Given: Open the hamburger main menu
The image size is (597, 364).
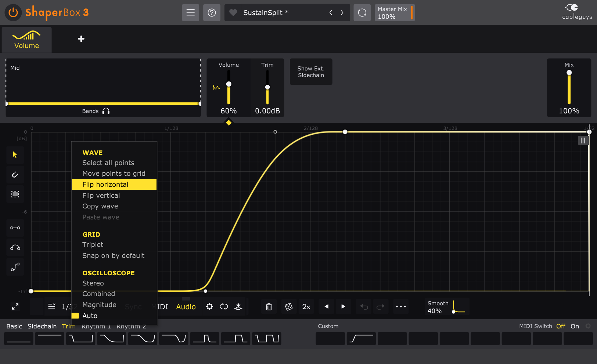Looking at the screenshot, I should 190,12.
